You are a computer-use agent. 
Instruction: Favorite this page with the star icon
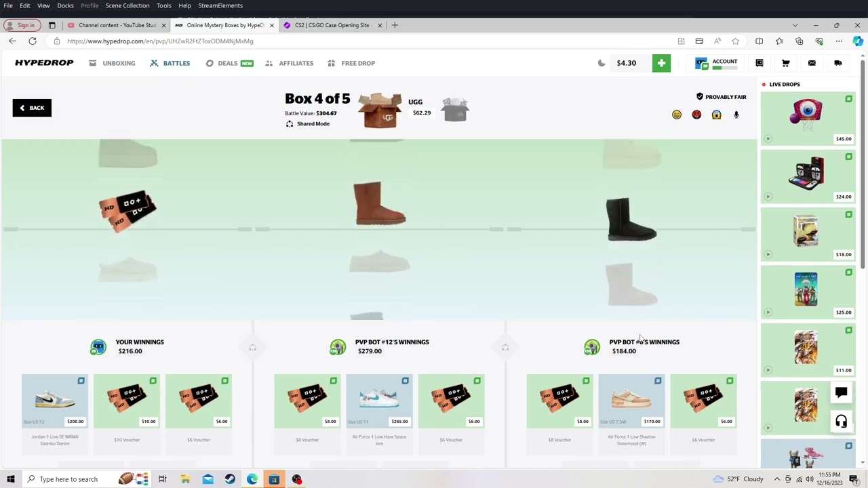[735, 41]
